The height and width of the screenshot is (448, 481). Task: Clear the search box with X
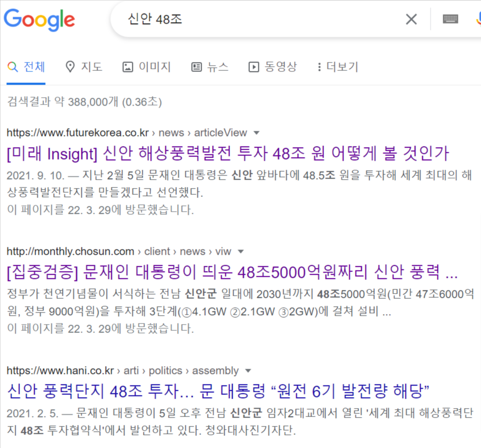click(411, 19)
